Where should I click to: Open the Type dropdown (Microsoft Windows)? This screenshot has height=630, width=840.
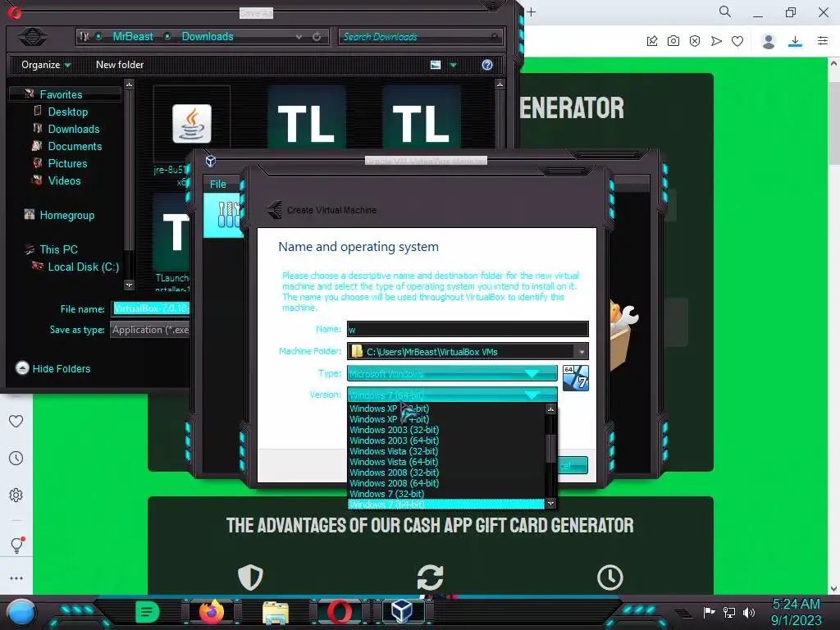(x=452, y=373)
